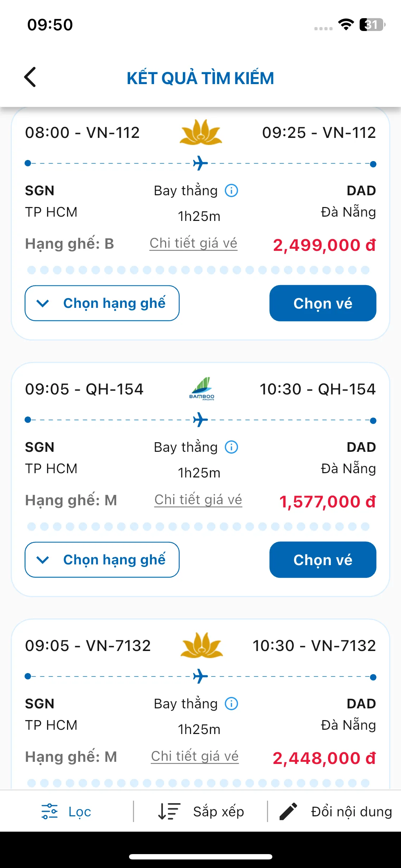Select Đổi nội dung in bottom bar

[x=335, y=811]
